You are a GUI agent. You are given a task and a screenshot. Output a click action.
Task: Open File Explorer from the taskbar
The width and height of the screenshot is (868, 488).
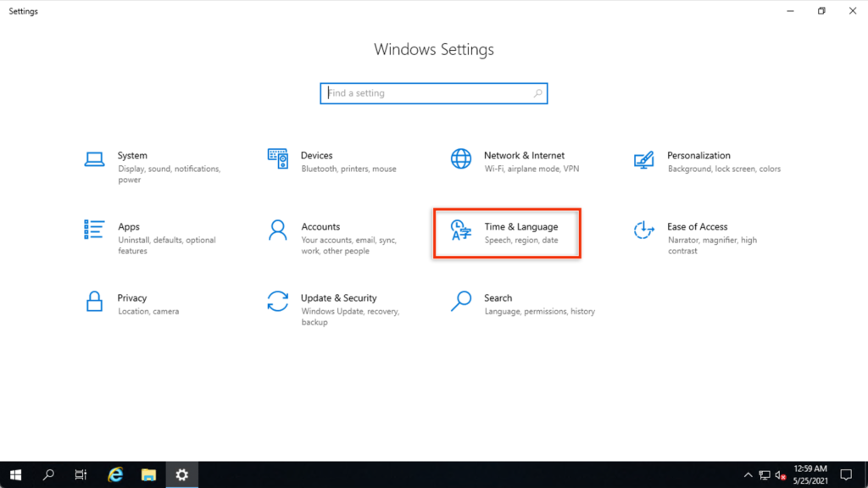click(x=148, y=474)
